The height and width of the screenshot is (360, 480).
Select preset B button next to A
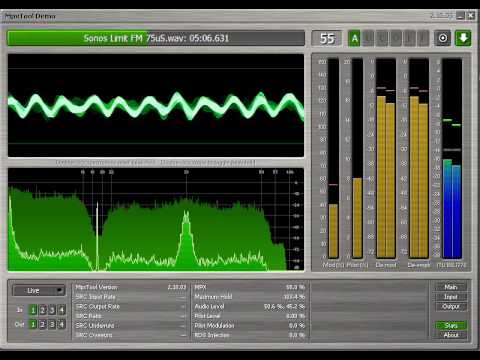pos(368,39)
